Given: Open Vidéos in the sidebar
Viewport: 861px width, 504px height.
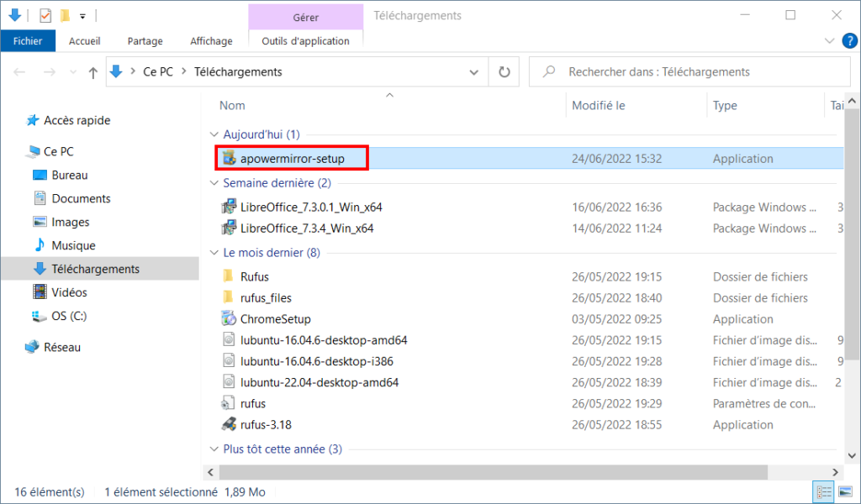Looking at the screenshot, I should 69,292.
